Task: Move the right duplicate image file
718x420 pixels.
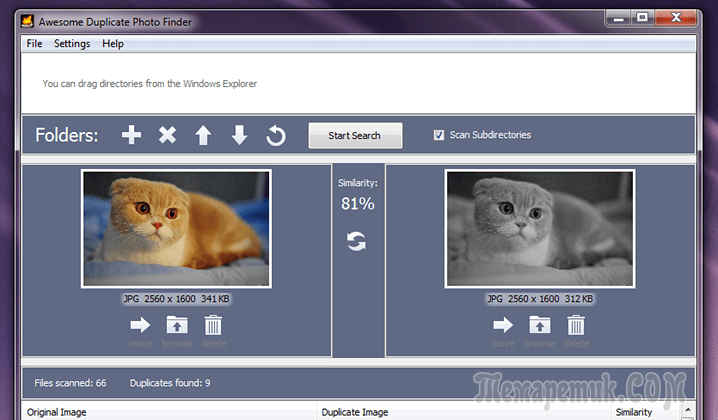Action: 503,325
